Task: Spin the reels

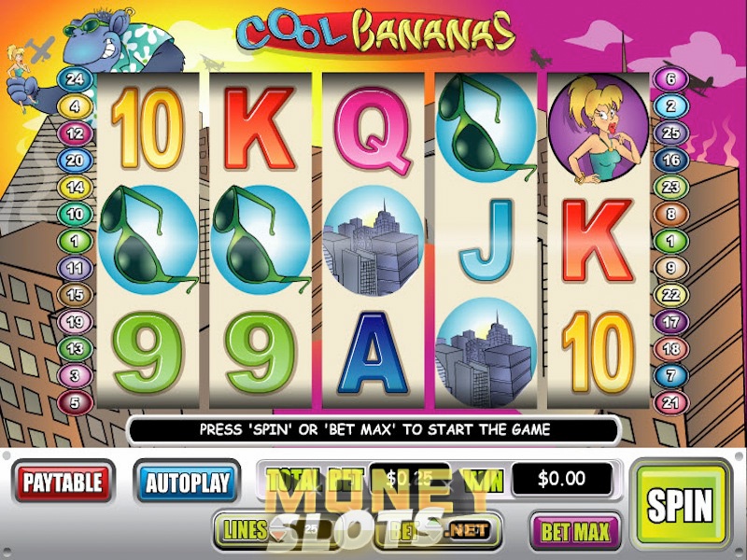Action: click(680, 504)
